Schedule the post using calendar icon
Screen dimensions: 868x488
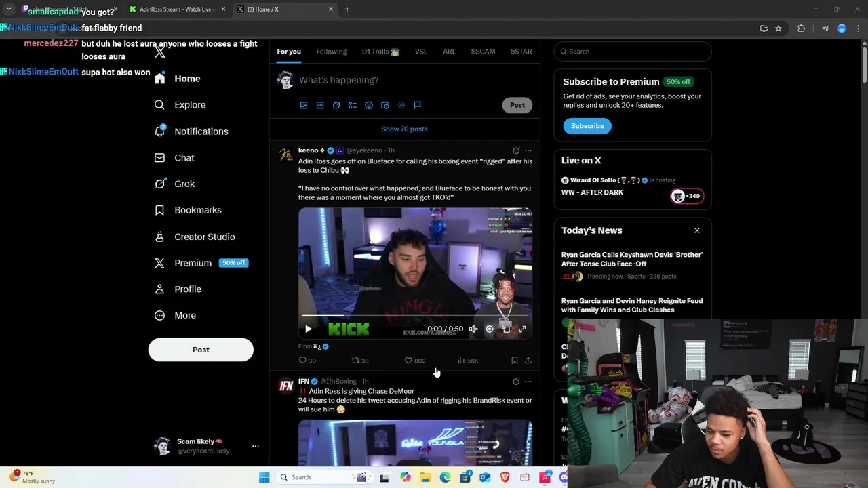point(385,105)
